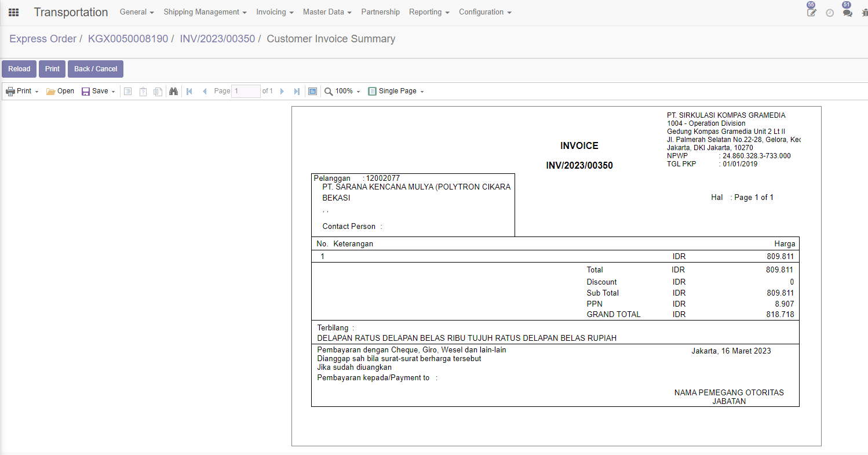Click the full screen view icon
The height and width of the screenshot is (455, 868).
[x=313, y=91]
